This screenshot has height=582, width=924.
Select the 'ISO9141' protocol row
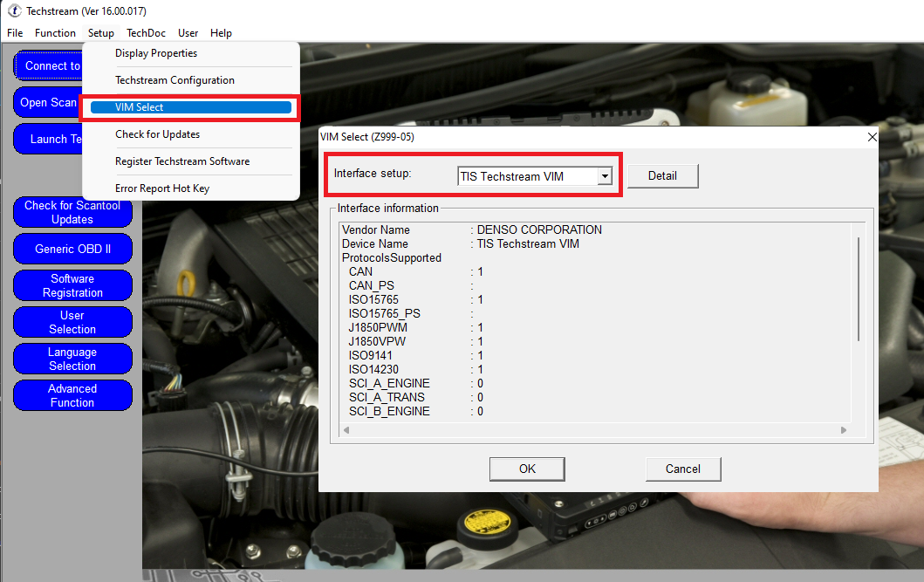(x=370, y=356)
